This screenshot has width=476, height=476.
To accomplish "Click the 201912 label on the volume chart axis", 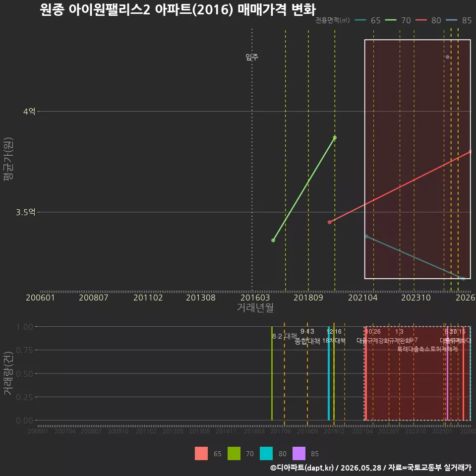I will (x=334, y=431).
